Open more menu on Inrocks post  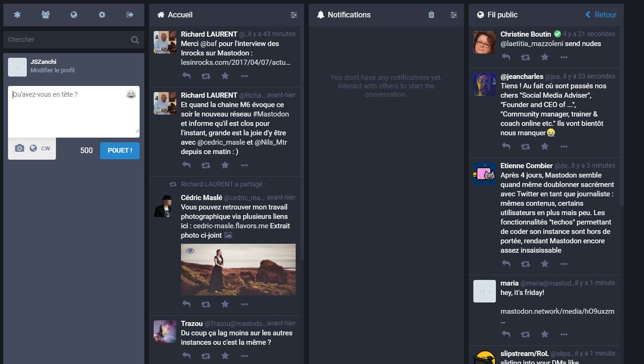point(244,76)
